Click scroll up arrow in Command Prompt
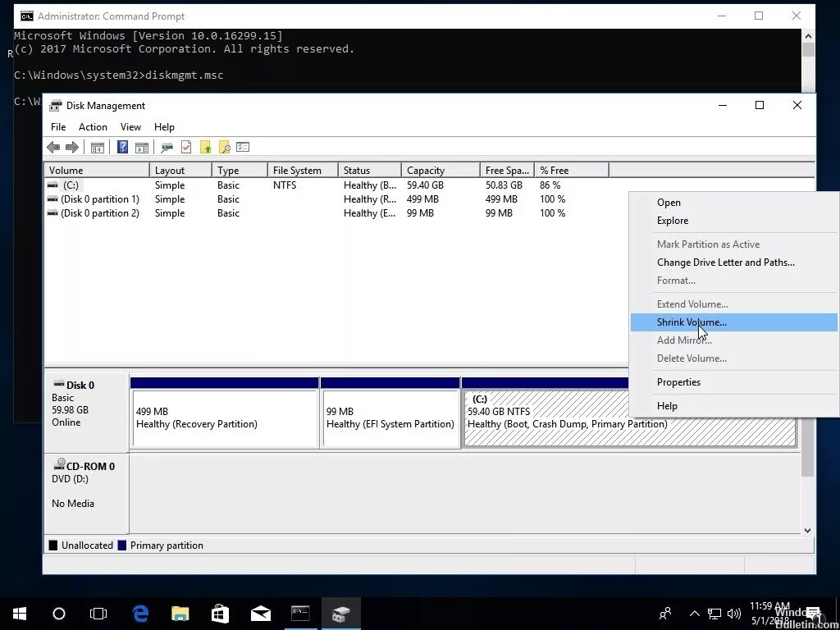Viewport: 840px width, 630px height. [808, 36]
